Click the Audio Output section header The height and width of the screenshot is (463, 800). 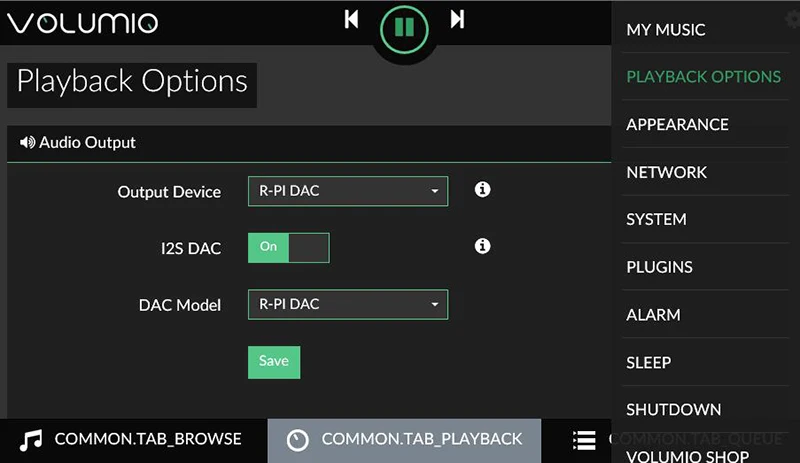tap(309, 143)
